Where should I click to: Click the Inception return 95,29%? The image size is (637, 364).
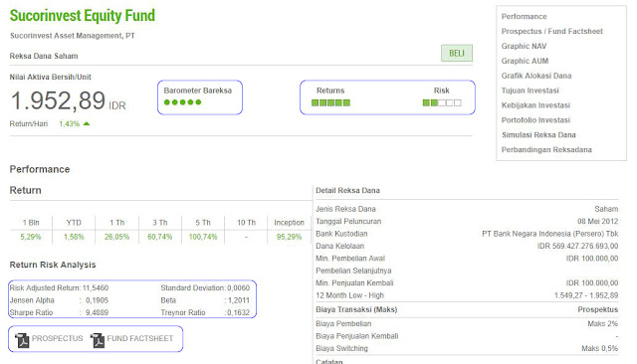click(289, 237)
